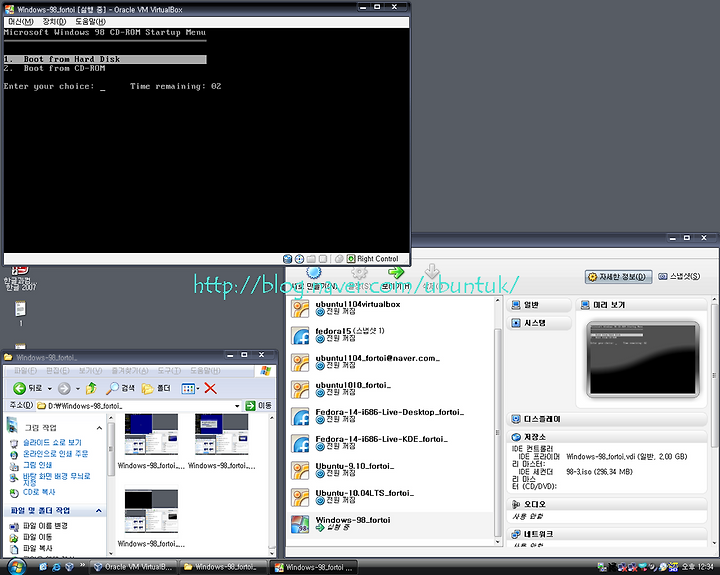Image resolution: width=720 pixels, height=575 pixels.
Task: Click the Display (디스플레이) section icon
Action: pos(516,419)
